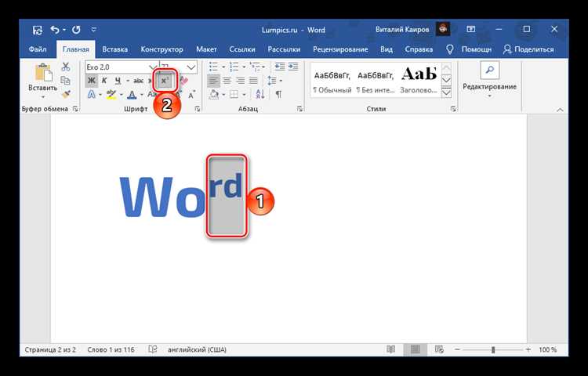Switch to the Конструктор tab

(162, 49)
